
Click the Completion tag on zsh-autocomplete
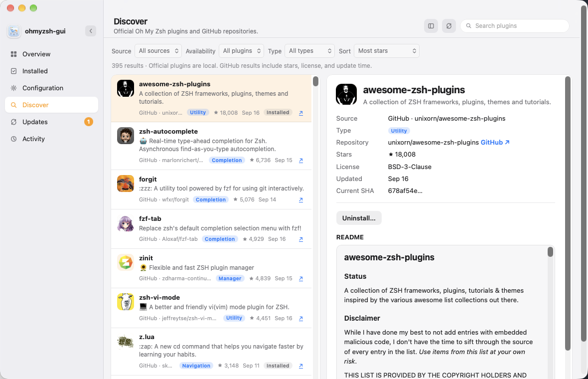[227, 160]
